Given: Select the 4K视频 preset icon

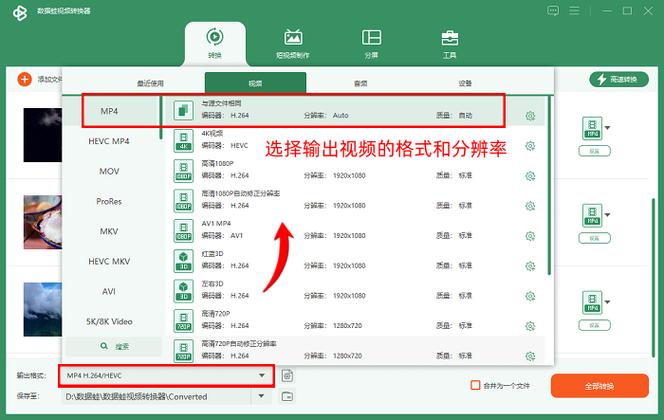Looking at the screenshot, I should tap(183, 141).
